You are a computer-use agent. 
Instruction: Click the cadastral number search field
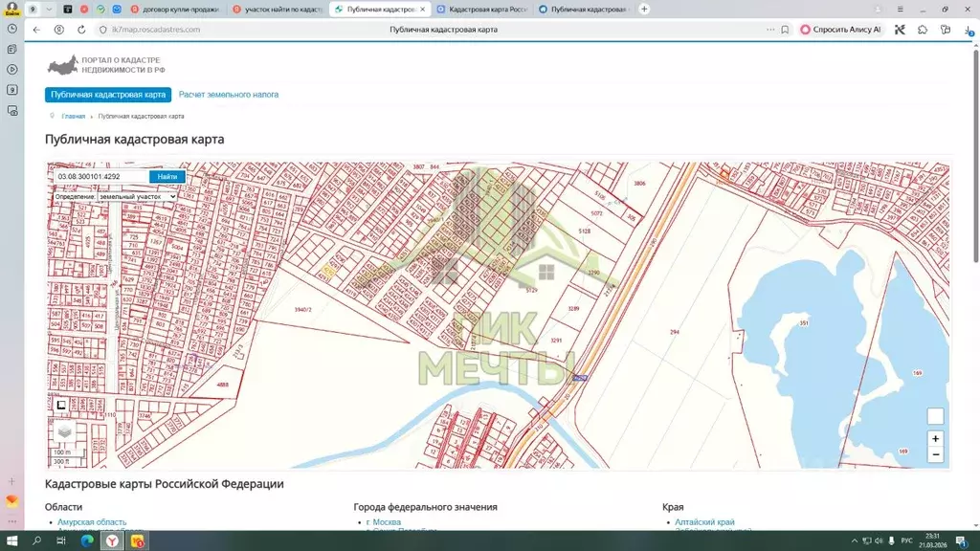[x=100, y=176]
